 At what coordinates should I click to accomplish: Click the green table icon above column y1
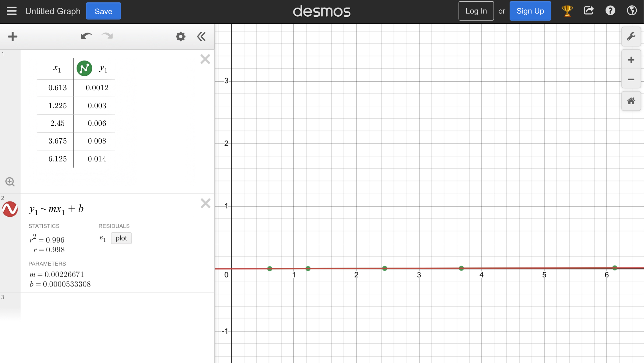84,68
